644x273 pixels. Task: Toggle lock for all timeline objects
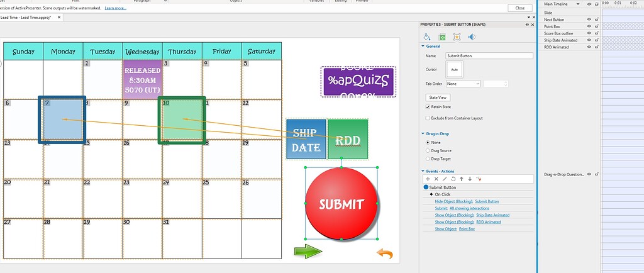[596, 4]
